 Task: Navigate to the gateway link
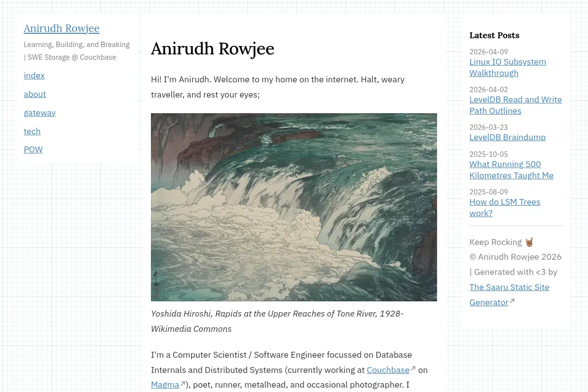(x=40, y=113)
